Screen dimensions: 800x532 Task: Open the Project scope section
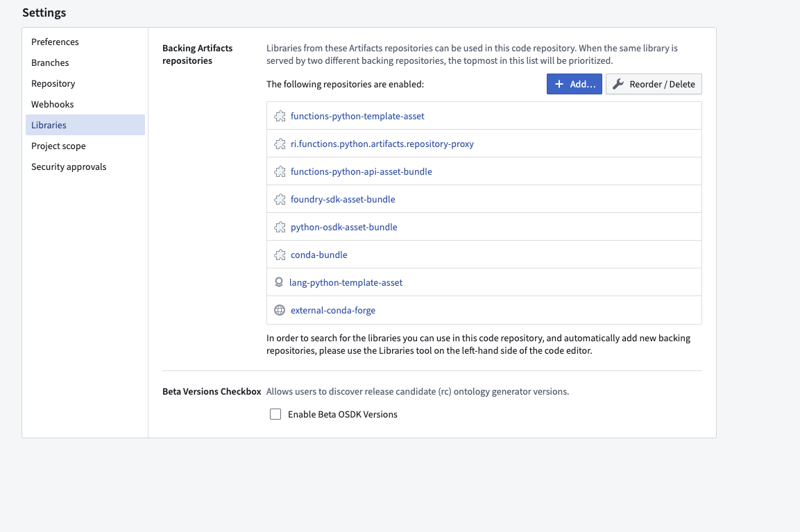(85, 146)
